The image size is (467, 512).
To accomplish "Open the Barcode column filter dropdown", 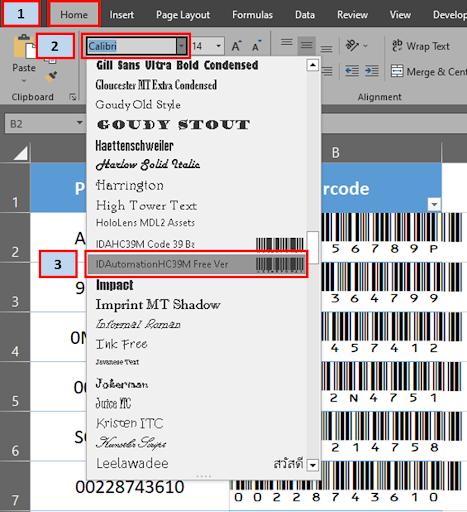I will point(434,204).
